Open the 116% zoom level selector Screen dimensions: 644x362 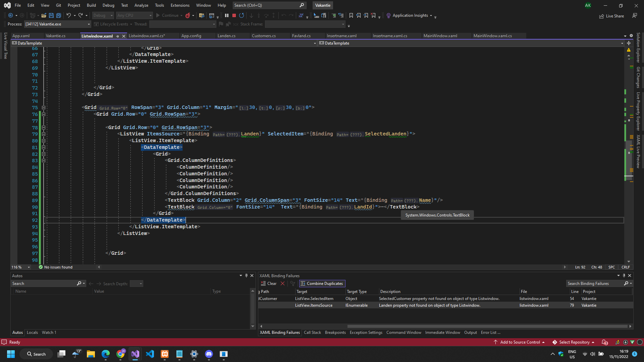pyautogui.click(x=19, y=267)
